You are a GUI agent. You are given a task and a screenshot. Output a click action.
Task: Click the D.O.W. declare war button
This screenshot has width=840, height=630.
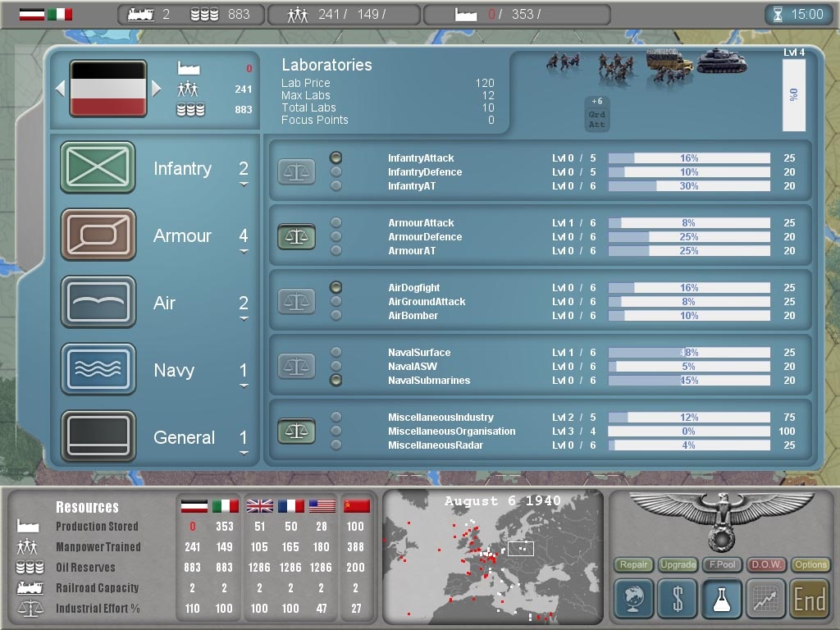[x=766, y=565]
